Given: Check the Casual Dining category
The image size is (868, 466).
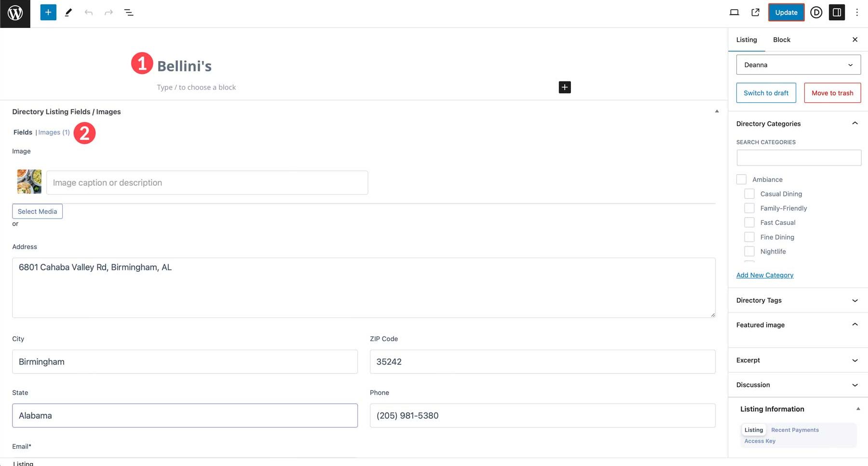Looking at the screenshot, I should pos(749,193).
